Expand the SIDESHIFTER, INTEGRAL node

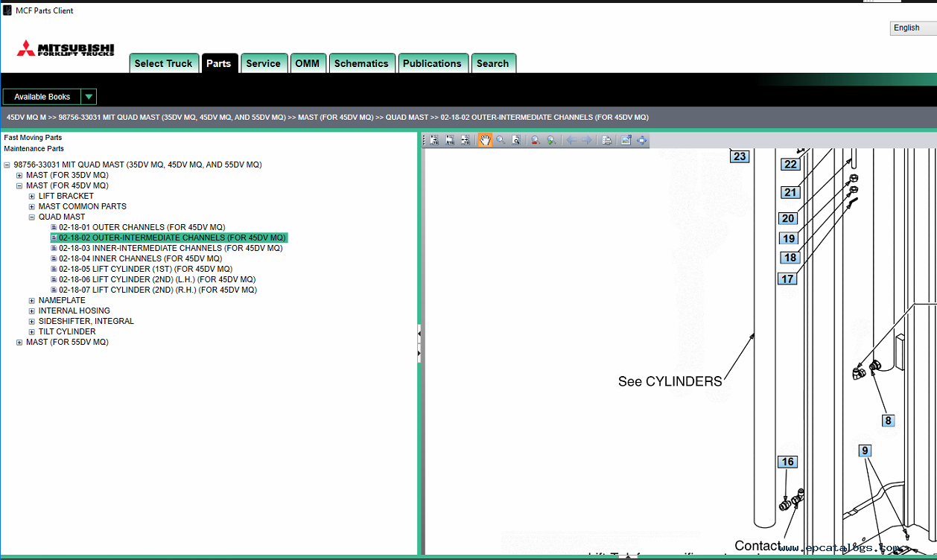32,321
